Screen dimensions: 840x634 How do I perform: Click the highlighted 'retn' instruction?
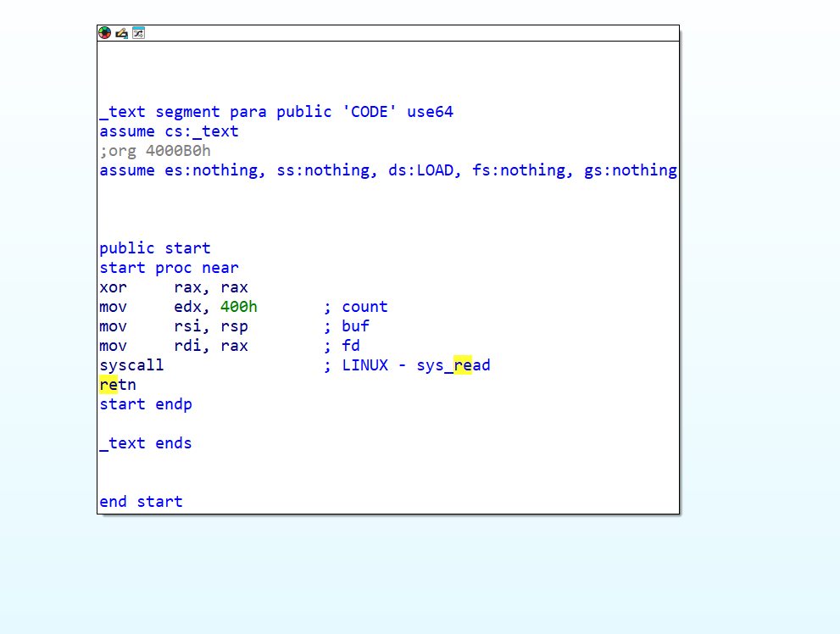pos(118,385)
